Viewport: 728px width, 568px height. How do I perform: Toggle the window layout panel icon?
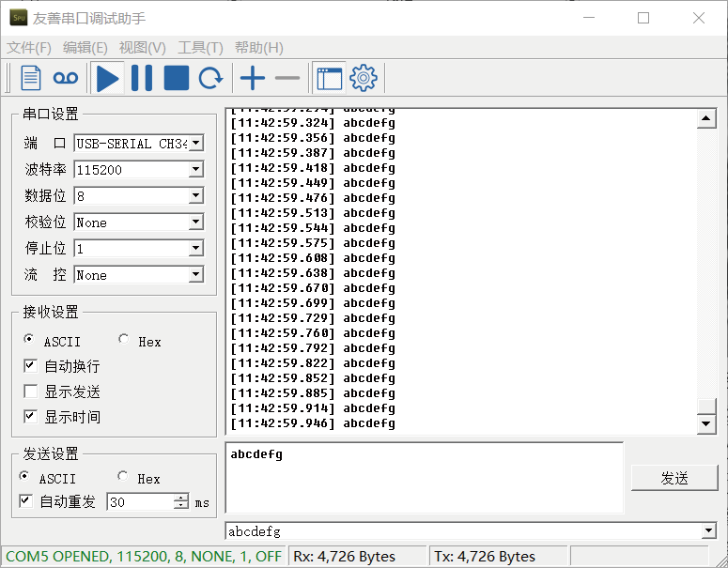click(329, 78)
